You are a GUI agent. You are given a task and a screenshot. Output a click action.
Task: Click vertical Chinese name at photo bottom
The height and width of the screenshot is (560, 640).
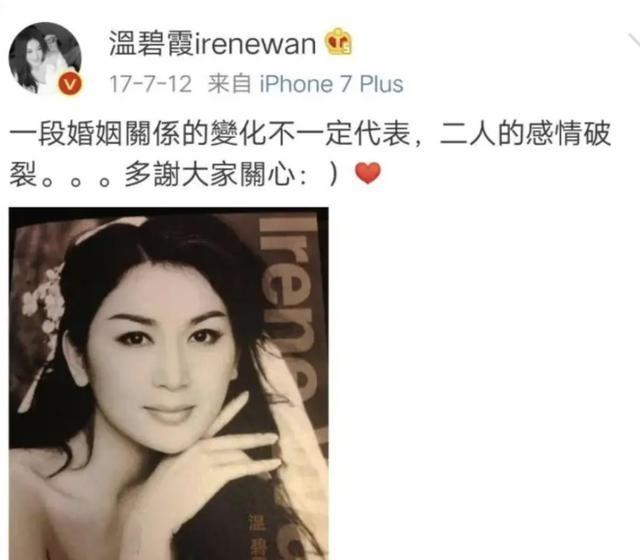pyautogui.click(x=257, y=536)
